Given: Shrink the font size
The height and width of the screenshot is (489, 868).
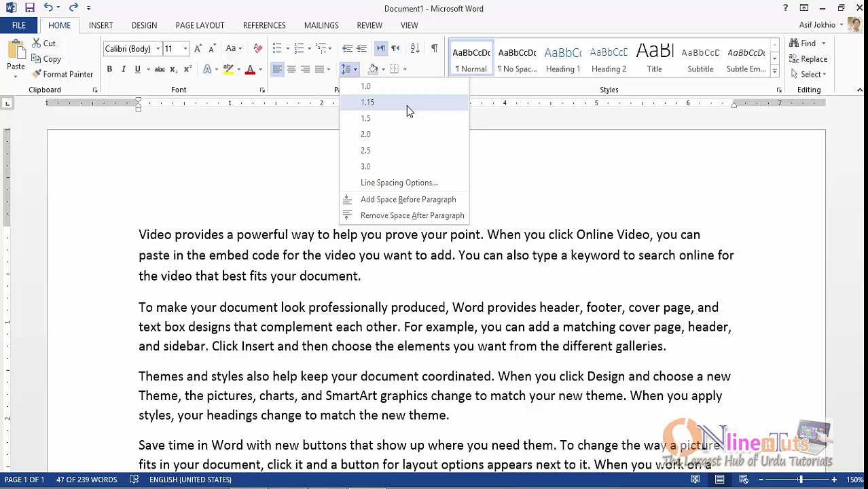Looking at the screenshot, I should tap(212, 49).
